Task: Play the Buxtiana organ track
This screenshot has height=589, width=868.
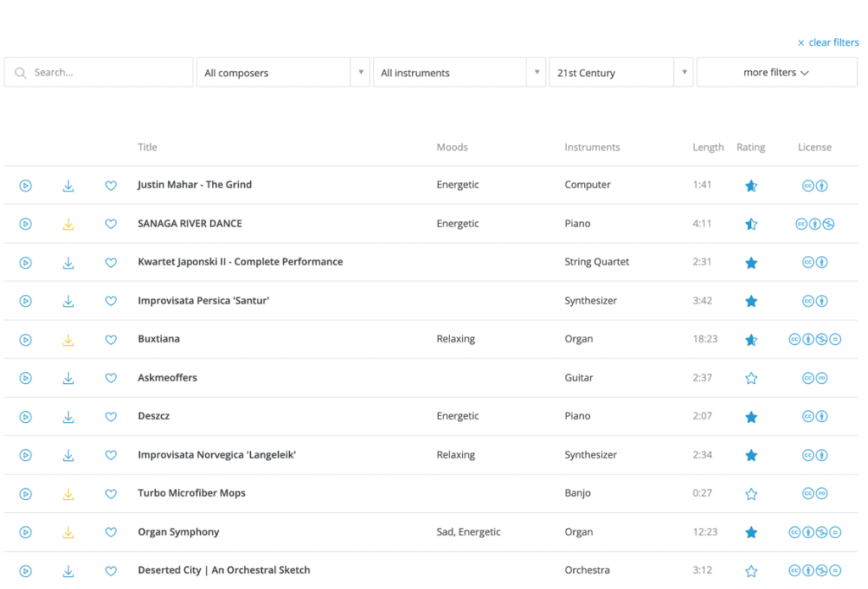Action: 25,340
